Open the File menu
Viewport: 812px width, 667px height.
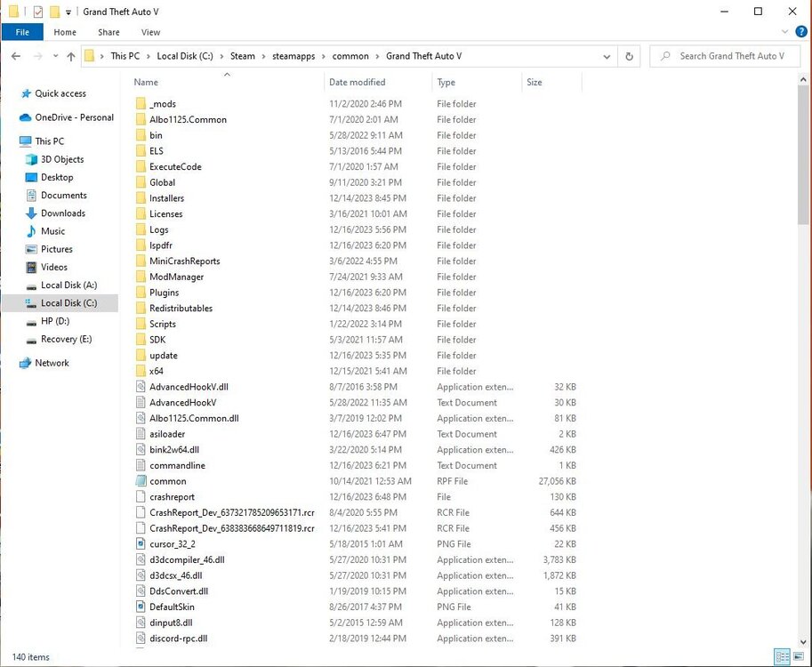22,32
